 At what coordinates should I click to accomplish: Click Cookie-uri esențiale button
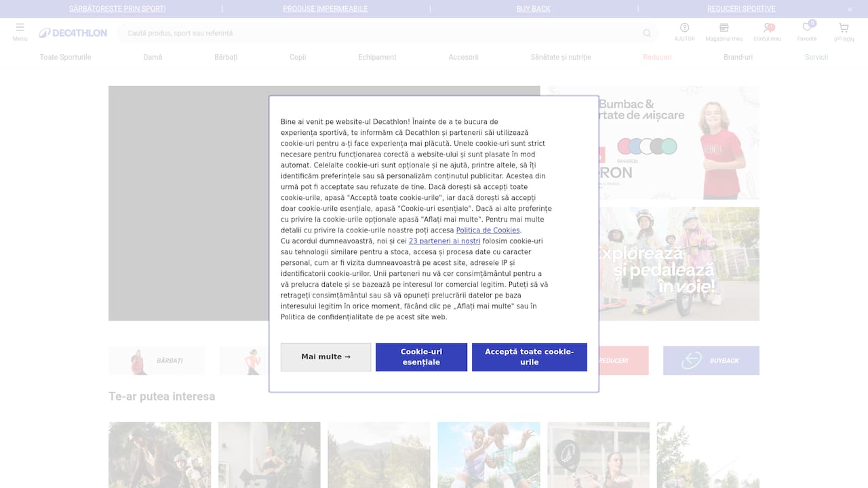pos(421,357)
